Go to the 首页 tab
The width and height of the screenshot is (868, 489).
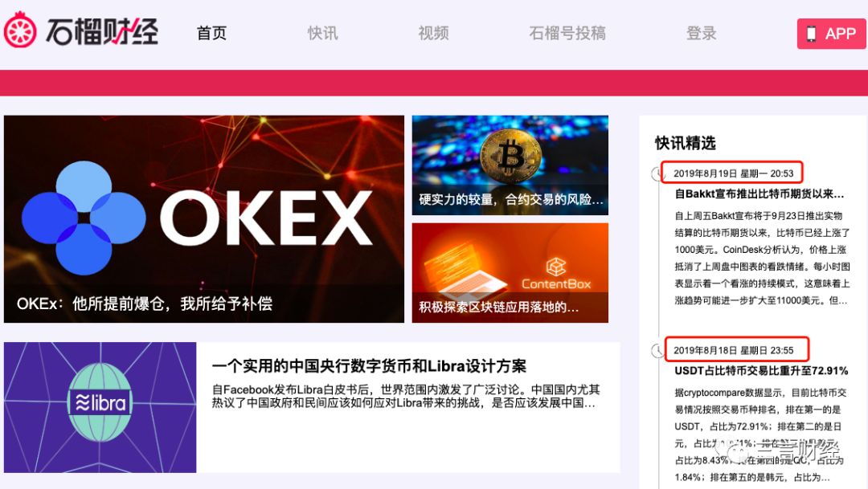click(211, 33)
